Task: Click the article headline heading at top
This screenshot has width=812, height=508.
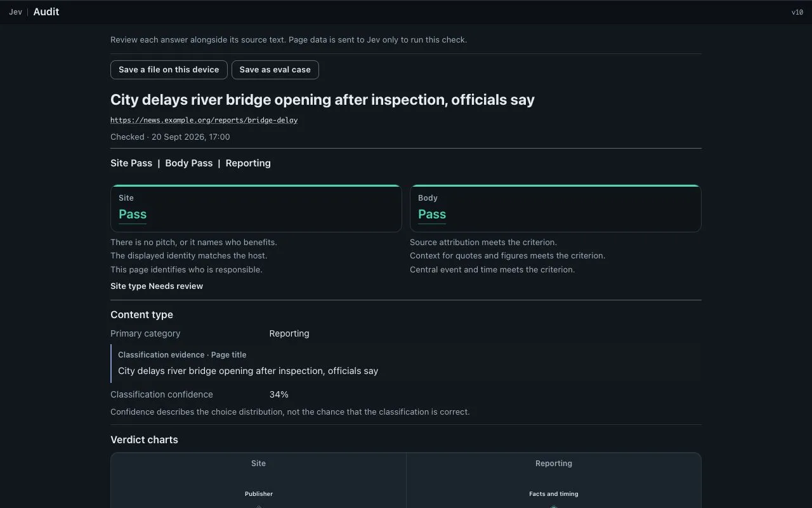Action: (322, 100)
